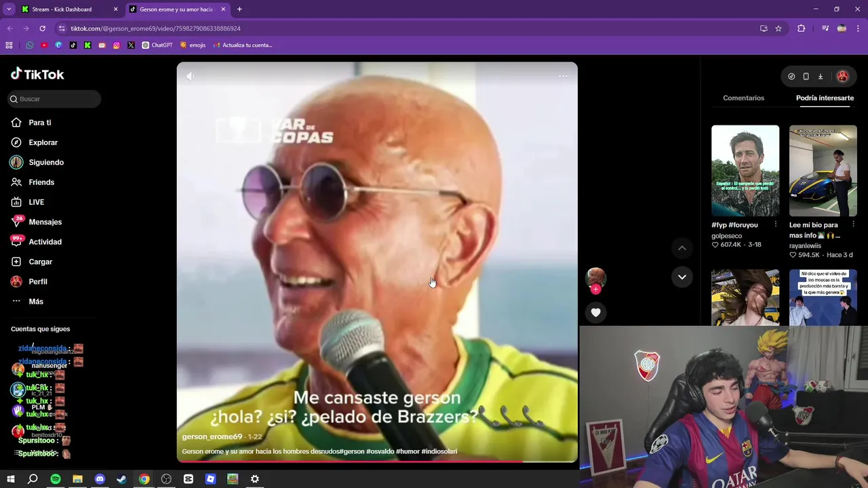Open the Kick bookmark icon

tap(87, 45)
